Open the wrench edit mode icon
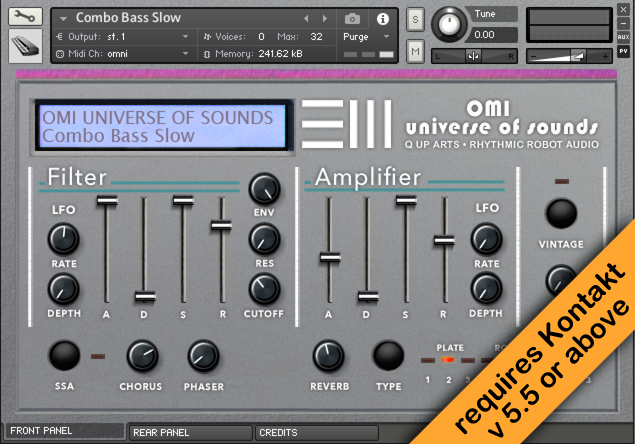This screenshot has width=635, height=444. coord(25,16)
